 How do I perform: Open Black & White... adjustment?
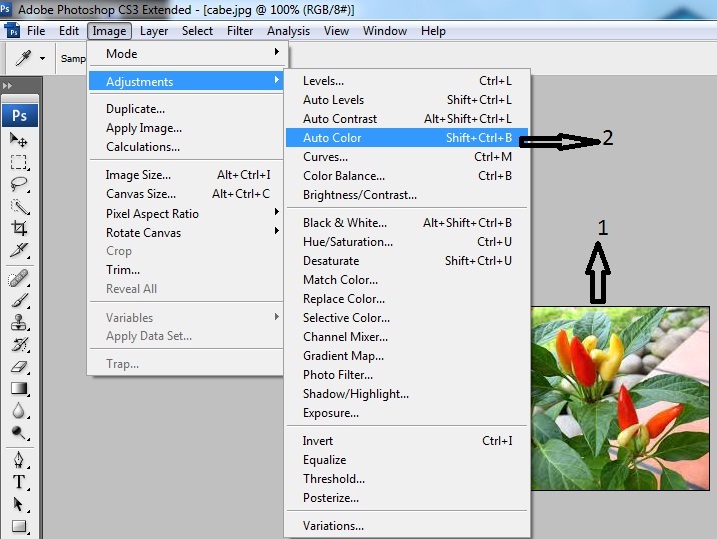(407, 223)
